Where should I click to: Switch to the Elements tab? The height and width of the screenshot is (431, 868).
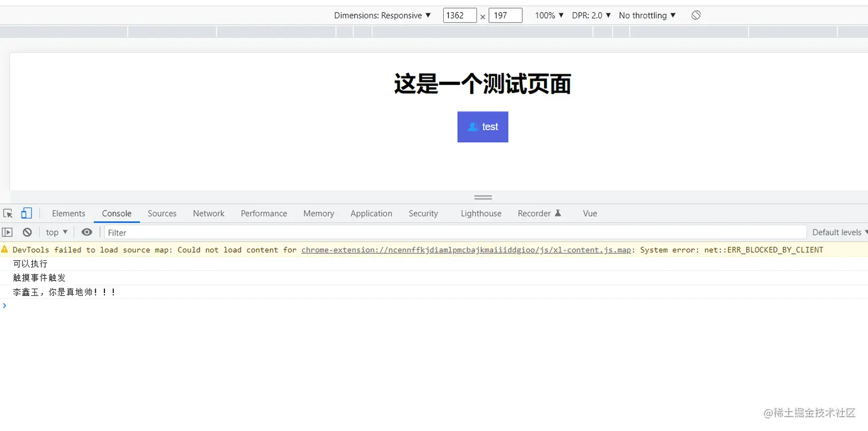click(x=68, y=213)
